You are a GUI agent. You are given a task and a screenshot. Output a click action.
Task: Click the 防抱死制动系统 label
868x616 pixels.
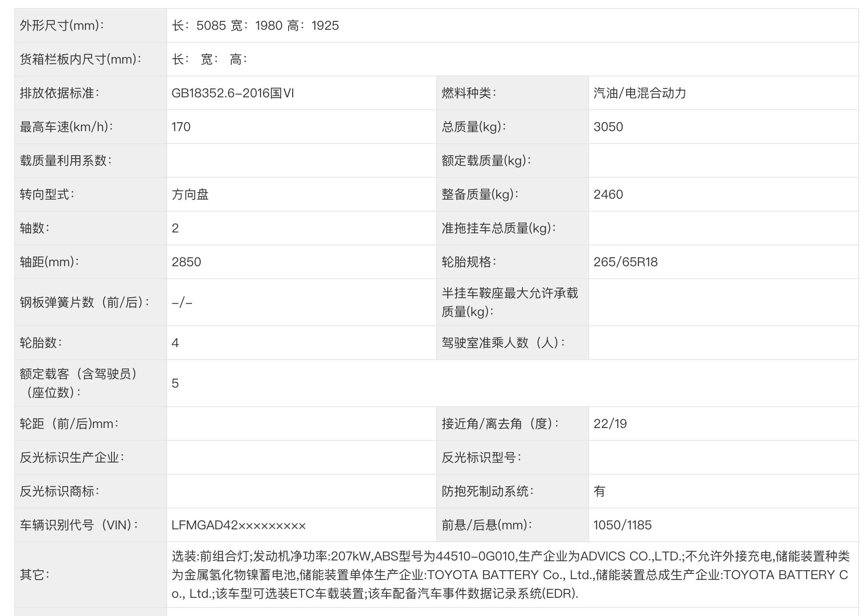pos(488,491)
